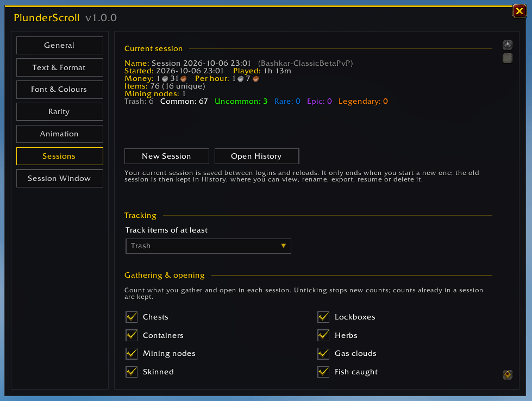Screen dimensions: 532x401
Task: Untick the Herbs checkbox
Action: tap(323, 335)
